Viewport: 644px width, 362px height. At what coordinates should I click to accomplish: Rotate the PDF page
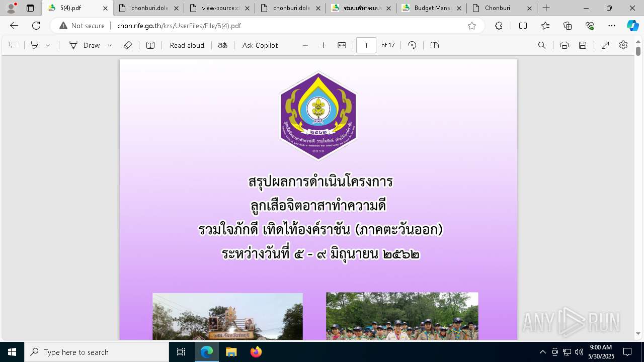(x=412, y=45)
